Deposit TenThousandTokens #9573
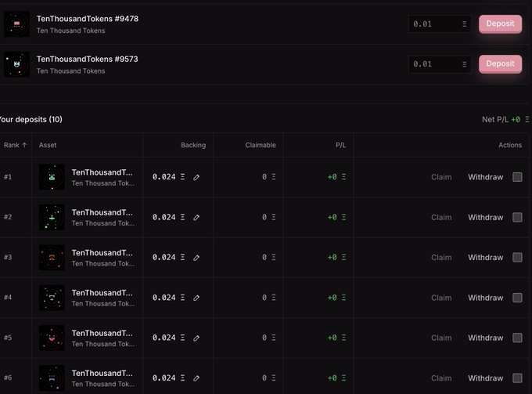 (501, 64)
